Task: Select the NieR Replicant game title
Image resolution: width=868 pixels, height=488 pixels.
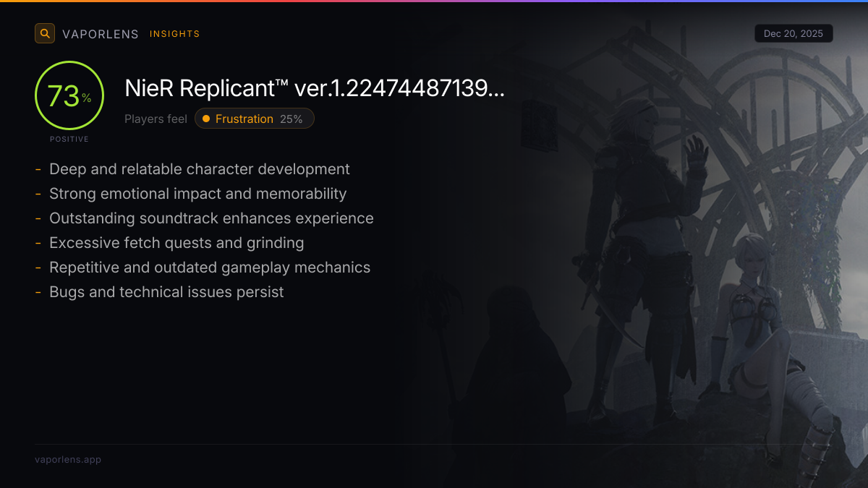Action: point(315,88)
